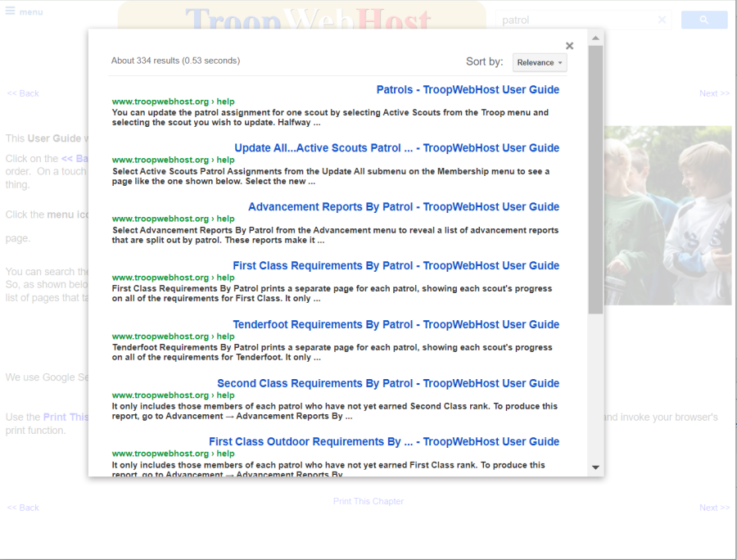Click snippet 'Select Active Scouts Patrol Assignments'
The image size is (737, 560).
[331, 176]
